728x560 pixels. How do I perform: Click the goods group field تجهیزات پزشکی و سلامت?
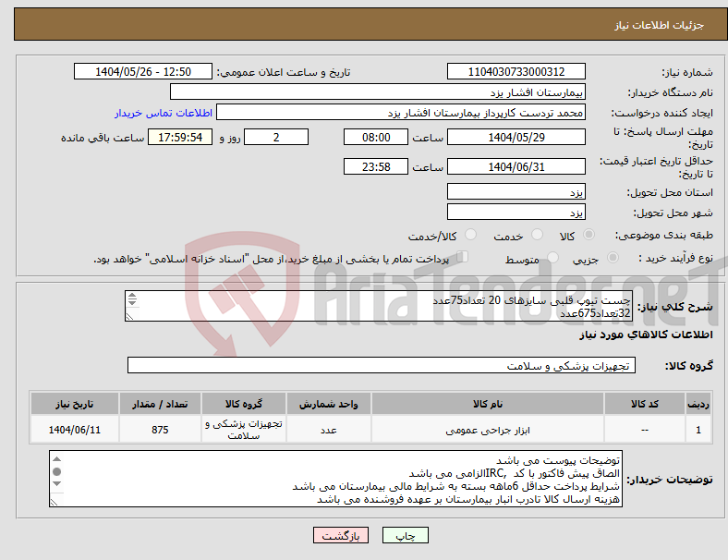pos(382,365)
